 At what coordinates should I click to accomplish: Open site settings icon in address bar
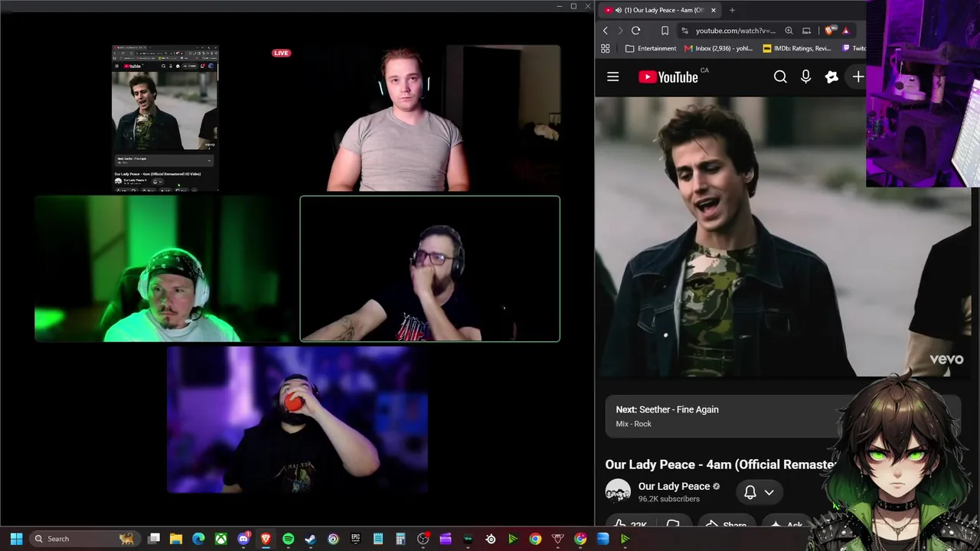click(684, 31)
